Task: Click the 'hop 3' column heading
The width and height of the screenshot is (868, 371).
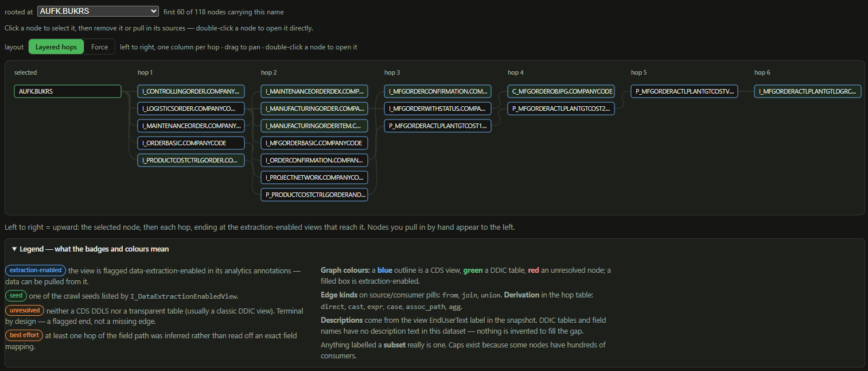Action: point(392,72)
